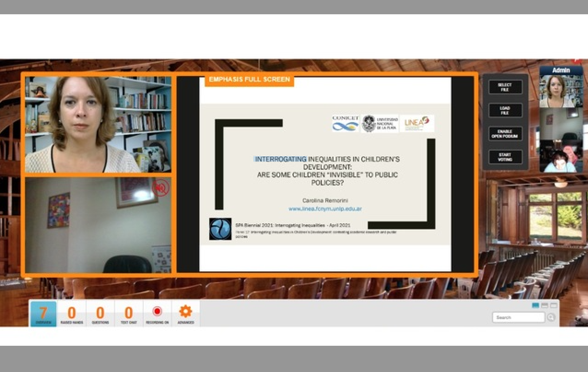Click the SPA spiral logo on the slide
The image size is (588, 372).
(x=220, y=229)
